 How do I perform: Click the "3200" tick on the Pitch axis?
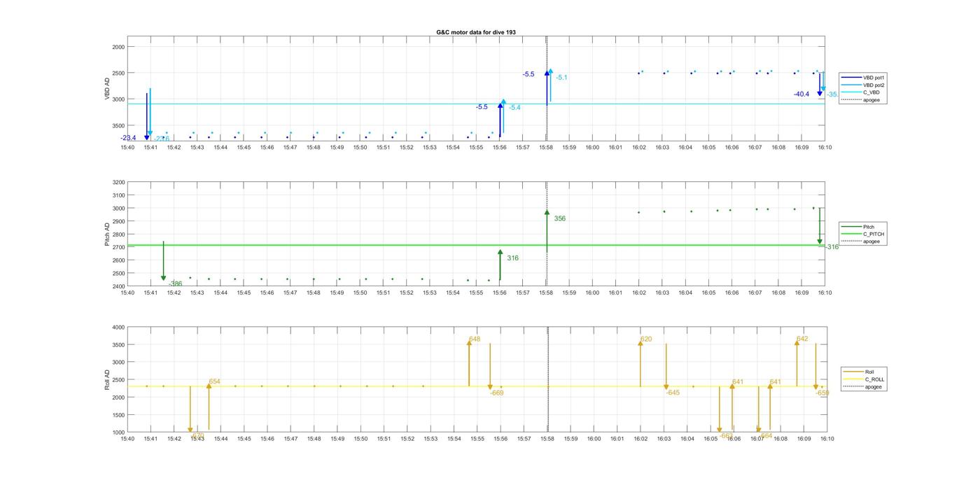pos(118,182)
